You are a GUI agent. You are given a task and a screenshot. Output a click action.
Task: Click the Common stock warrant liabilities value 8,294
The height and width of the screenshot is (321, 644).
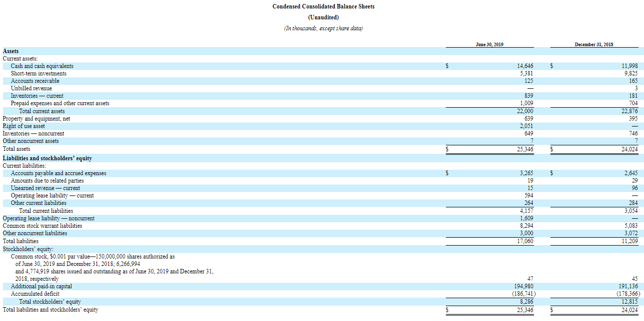525,225
